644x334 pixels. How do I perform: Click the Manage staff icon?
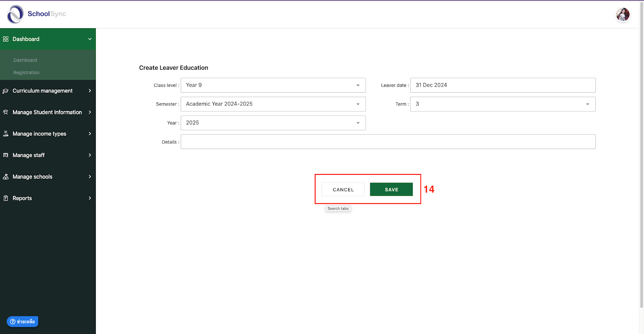click(x=6, y=155)
